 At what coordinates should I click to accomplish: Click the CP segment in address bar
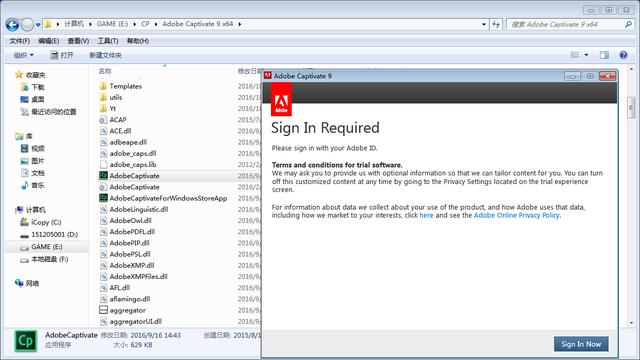tap(145, 24)
